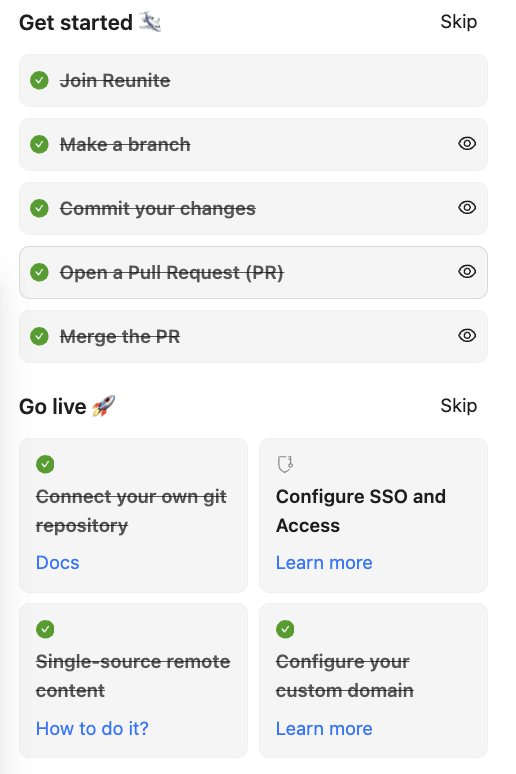516x774 pixels.
Task: Click the green check above Connect your own git repository
Action: coord(45,464)
